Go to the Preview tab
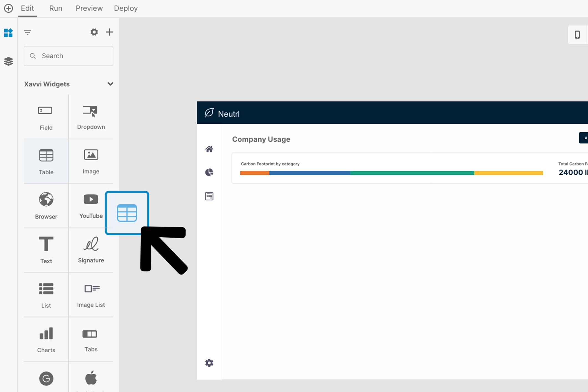Screen dimensions: 588x392 click(89, 8)
